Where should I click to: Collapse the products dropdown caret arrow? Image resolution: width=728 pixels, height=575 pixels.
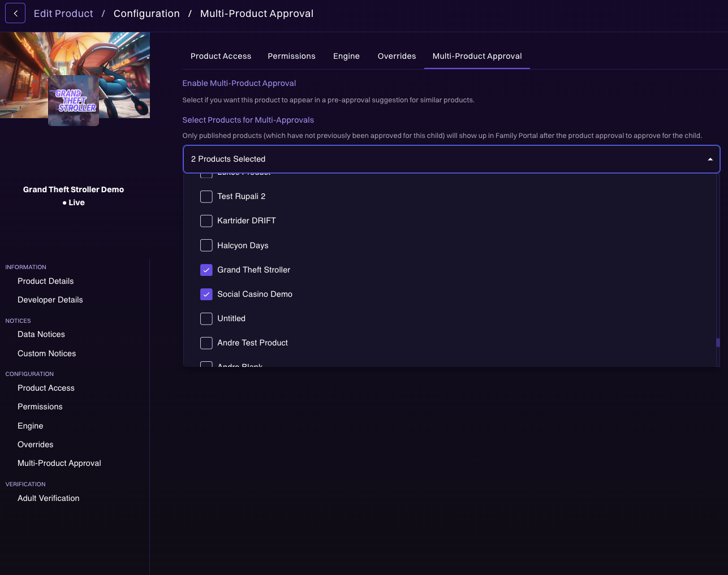(710, 159)
